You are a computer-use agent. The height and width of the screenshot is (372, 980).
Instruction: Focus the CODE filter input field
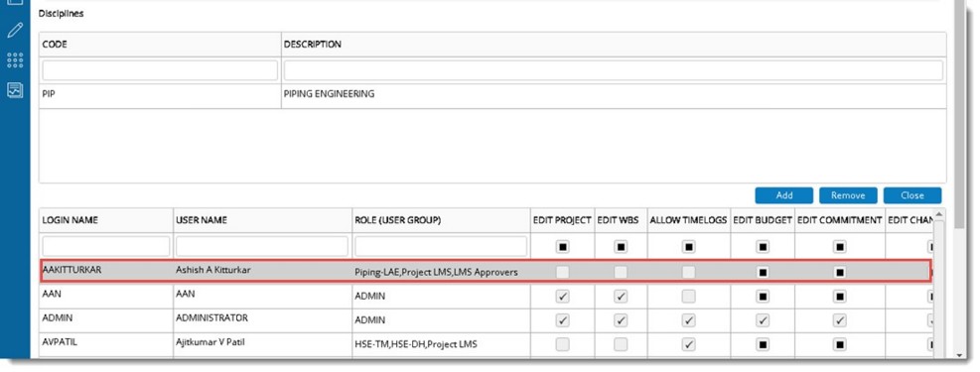pyautogui.click(x=160, y=70)
